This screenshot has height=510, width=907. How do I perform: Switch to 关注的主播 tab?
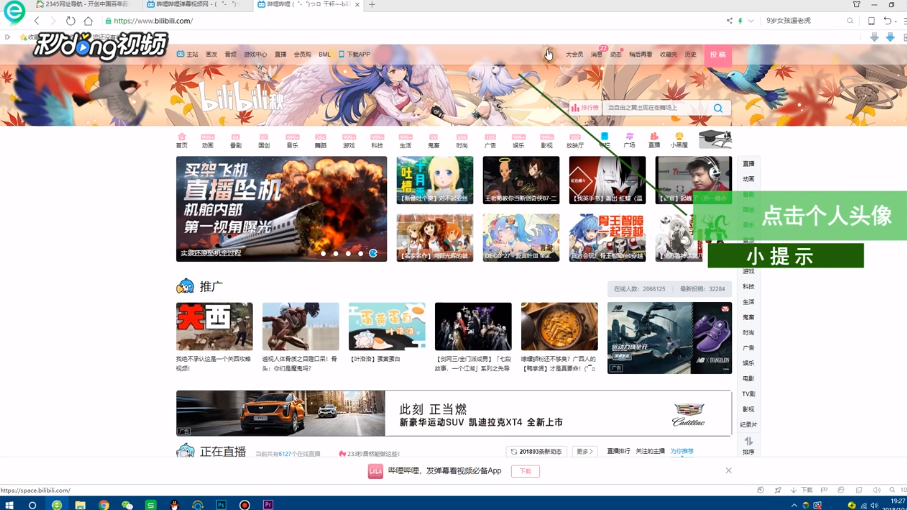pos(650,451)
